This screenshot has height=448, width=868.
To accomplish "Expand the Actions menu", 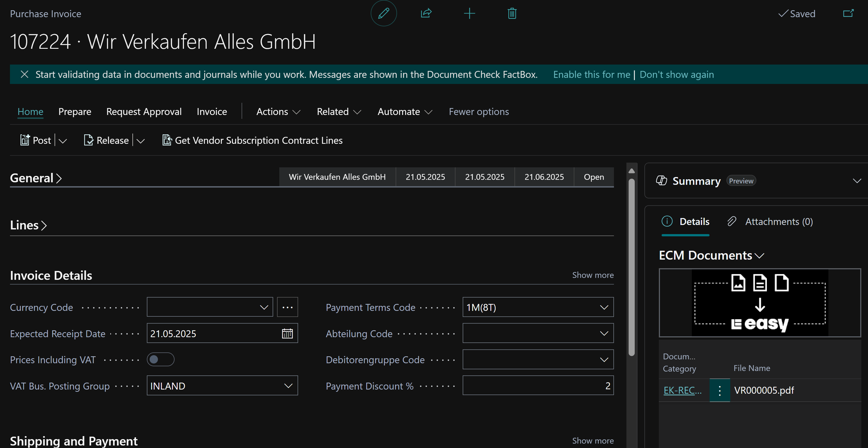I will (x=278, y=112).
